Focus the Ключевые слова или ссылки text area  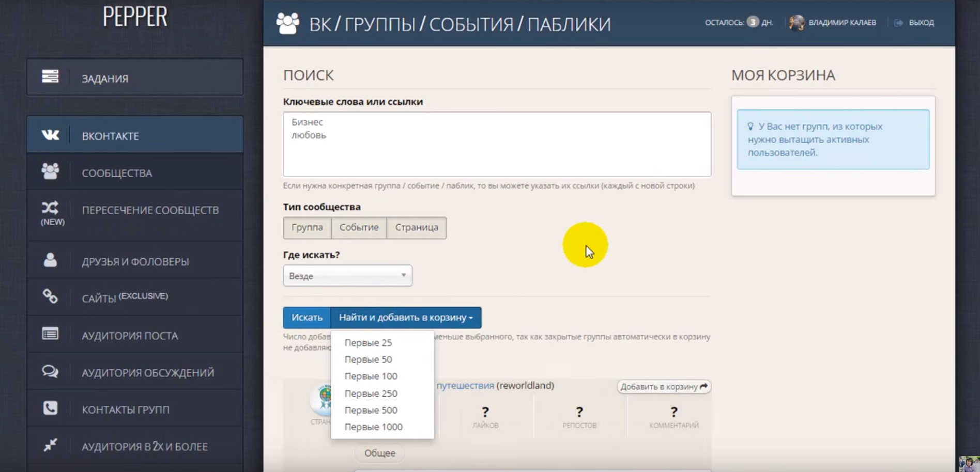(x=497, y=145)
